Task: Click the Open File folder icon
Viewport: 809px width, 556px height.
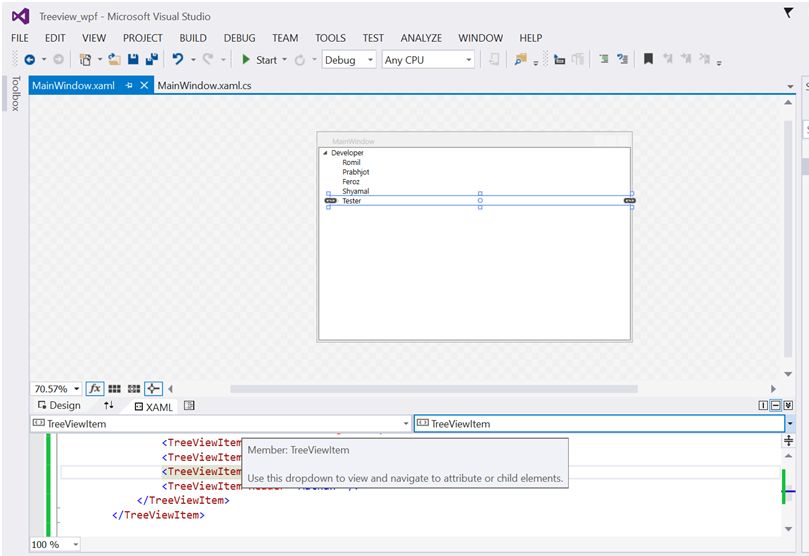Action: click(x=115, y=60)
